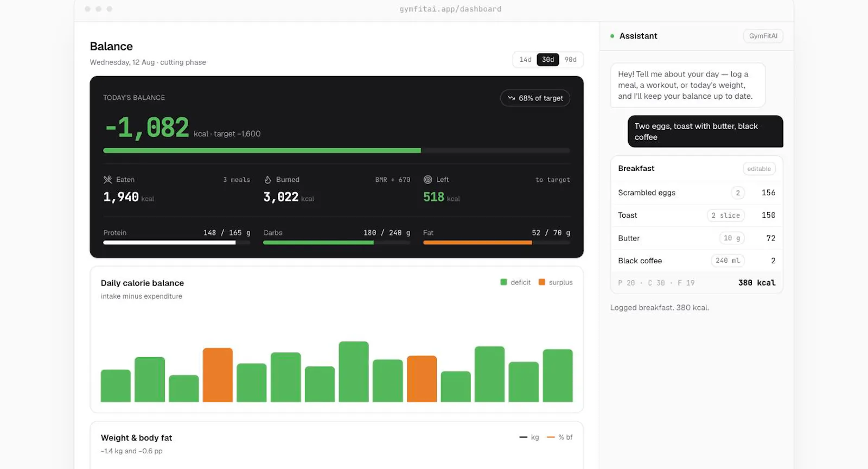Click the downward trend arrow icon
This screenshot has width=868, height=469.
[x=511, y=98]
